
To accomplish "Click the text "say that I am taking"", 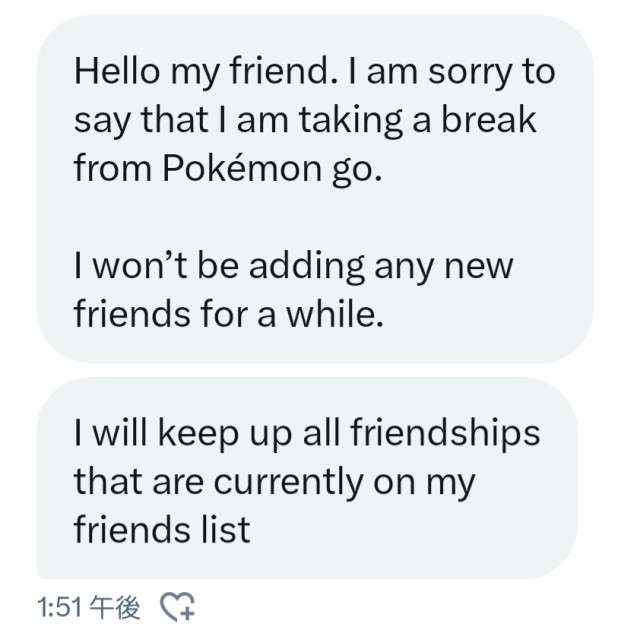I will [230, 120].
